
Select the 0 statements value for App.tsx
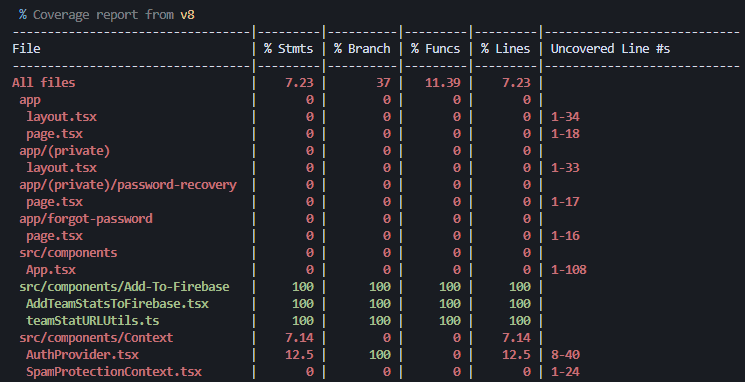[310, 270]
